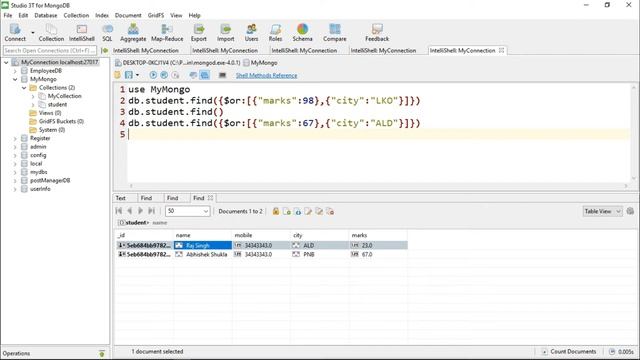The height and width of the screenshot is (360, 640).
Task: Open the Users manager icon
Action: point(251,33)
